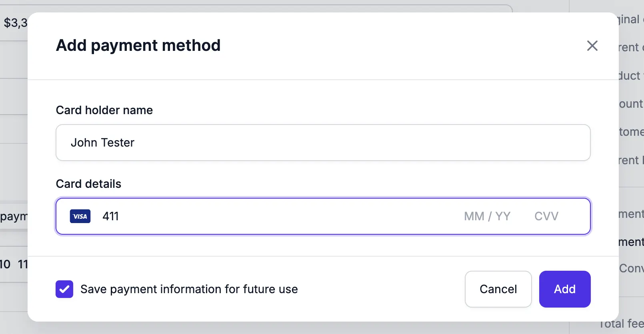Click into the CVV field

click(546, 216)
